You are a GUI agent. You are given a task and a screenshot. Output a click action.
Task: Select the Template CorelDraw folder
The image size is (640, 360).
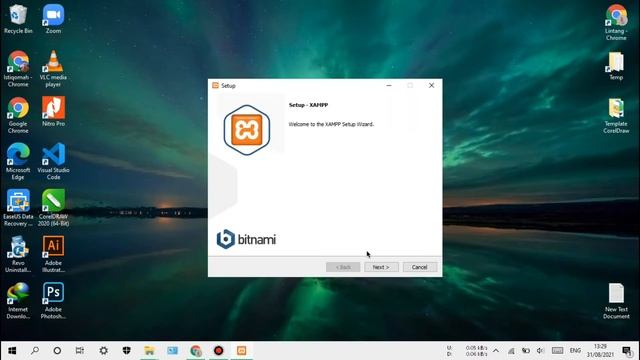click(x=616, y=115)
